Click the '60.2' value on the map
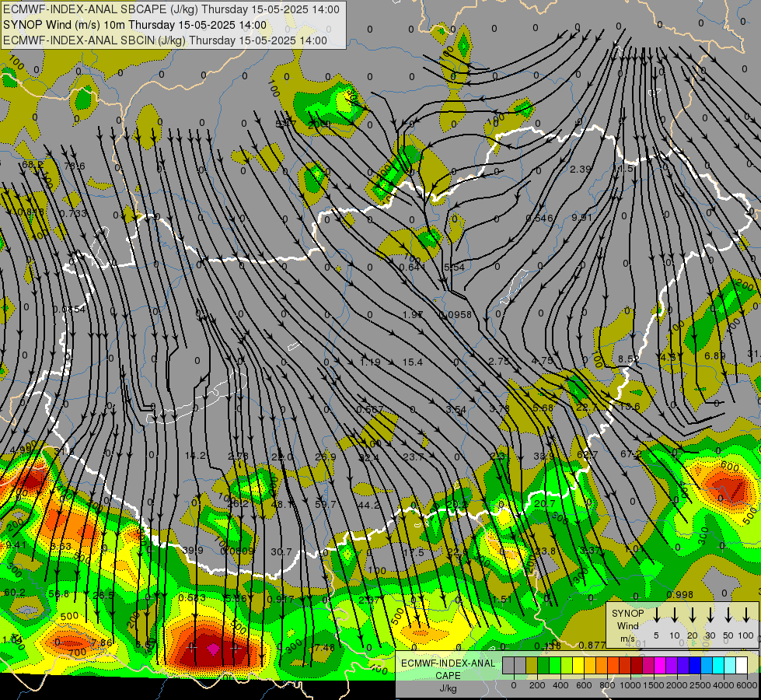Viewport: 761px width, 700px height. tap(15, 592)
